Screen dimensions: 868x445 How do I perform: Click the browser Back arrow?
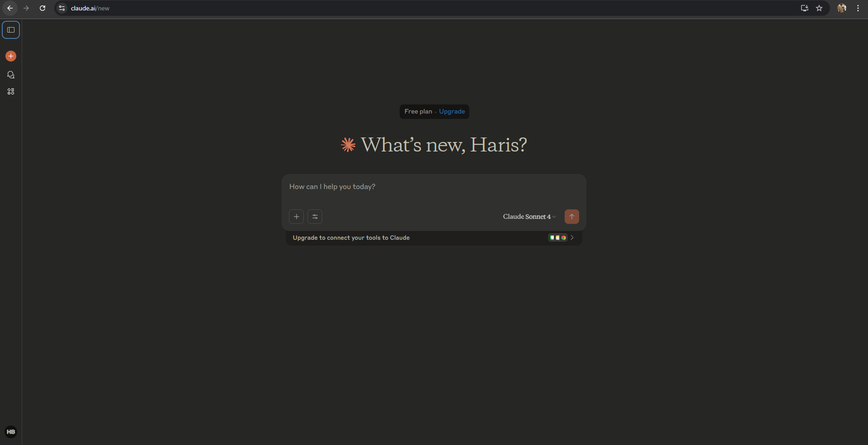coord(10,8)
